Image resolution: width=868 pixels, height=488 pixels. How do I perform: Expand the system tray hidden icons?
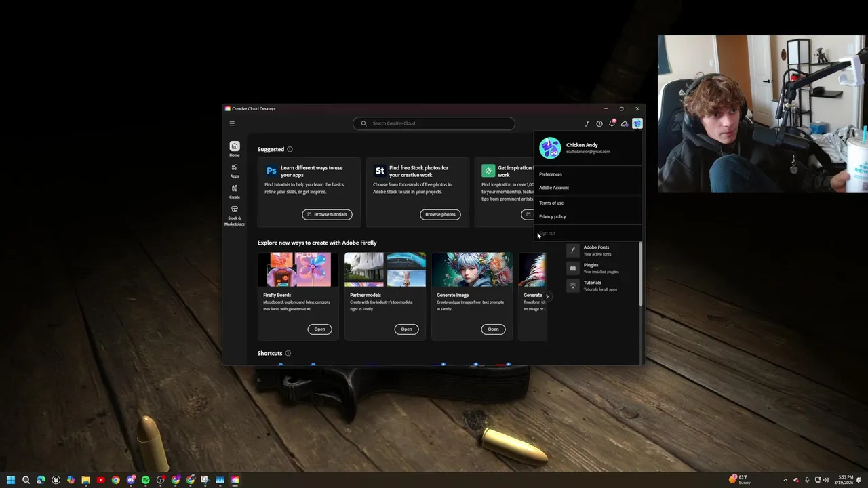(x=785, y=480)
